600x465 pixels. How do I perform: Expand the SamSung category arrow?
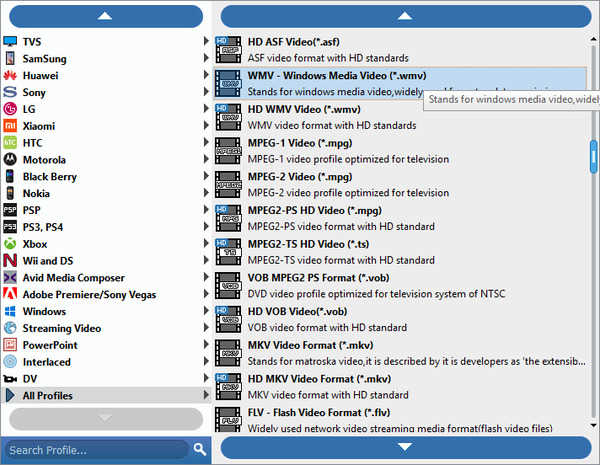tap(206, 58)
